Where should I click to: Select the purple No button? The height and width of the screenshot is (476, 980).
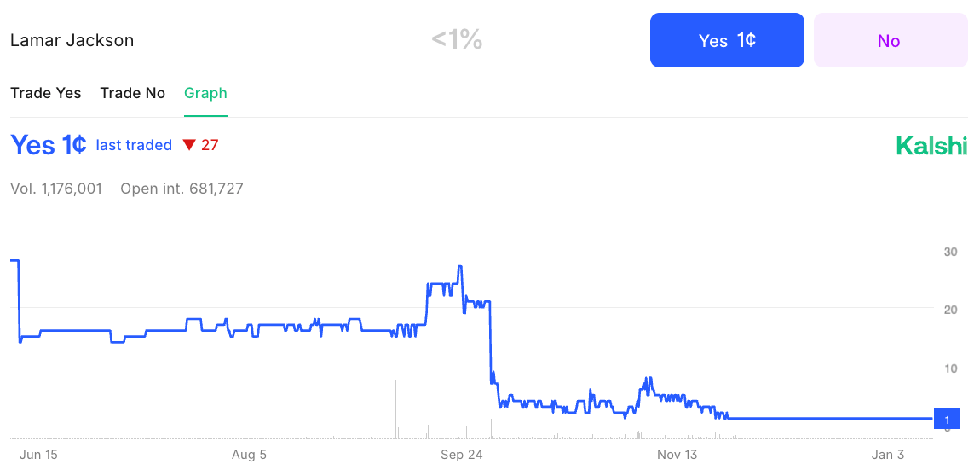[890, 40]
